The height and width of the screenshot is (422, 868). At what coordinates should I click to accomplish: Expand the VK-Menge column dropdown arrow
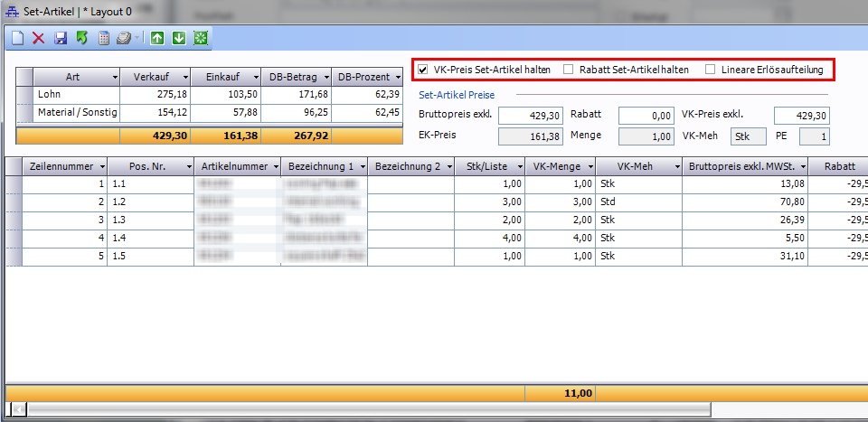coord(588,166)
